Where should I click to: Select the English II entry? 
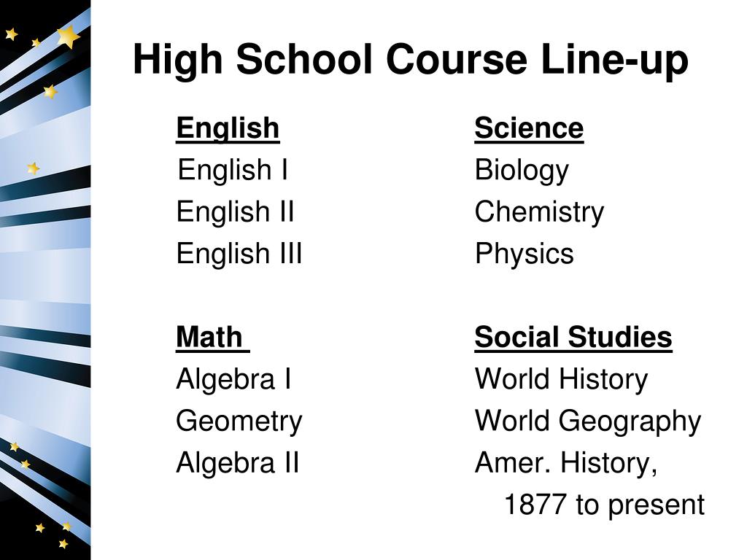click(x=236, y=212)
